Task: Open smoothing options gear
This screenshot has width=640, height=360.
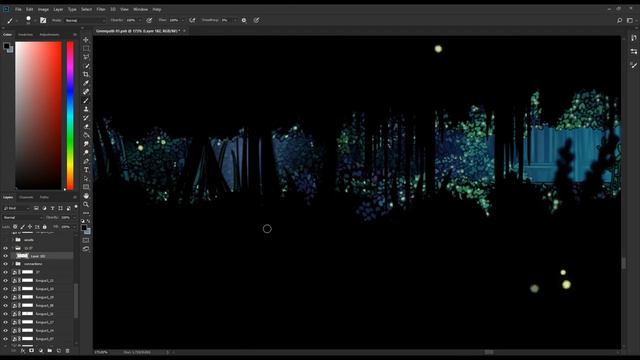Action: pos(244,20)
